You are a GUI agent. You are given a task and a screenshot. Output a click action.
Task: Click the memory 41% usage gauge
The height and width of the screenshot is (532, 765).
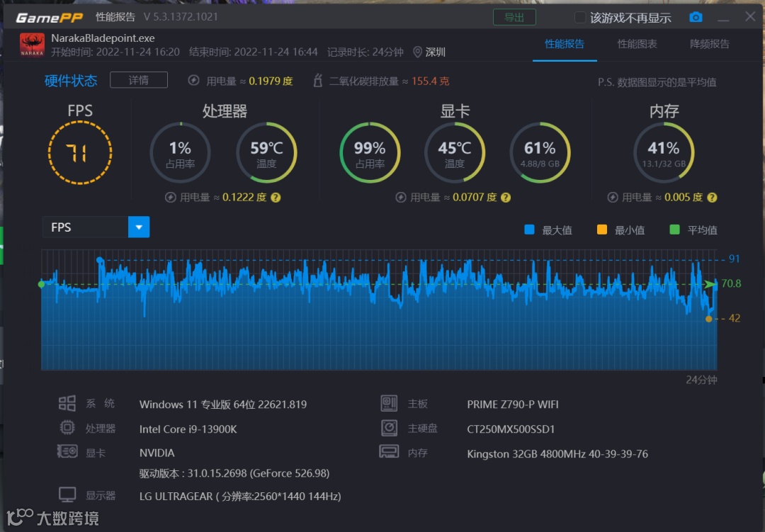click(664, 153)
